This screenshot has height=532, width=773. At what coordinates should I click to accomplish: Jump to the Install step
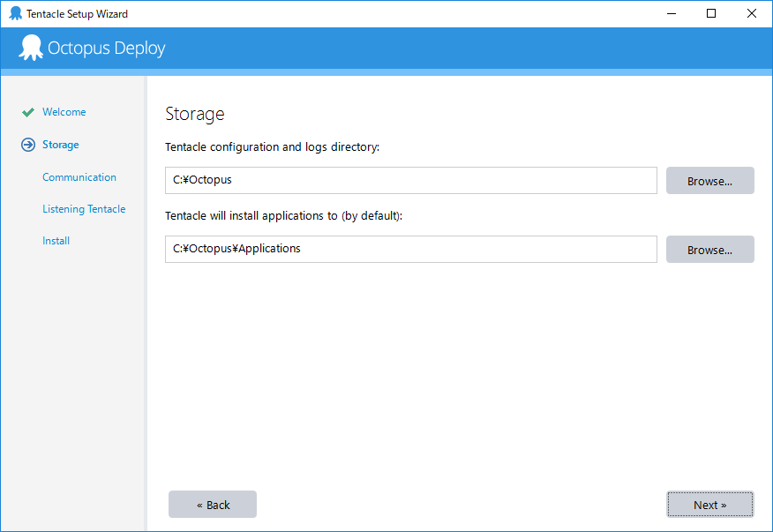(x=56, y=241)
